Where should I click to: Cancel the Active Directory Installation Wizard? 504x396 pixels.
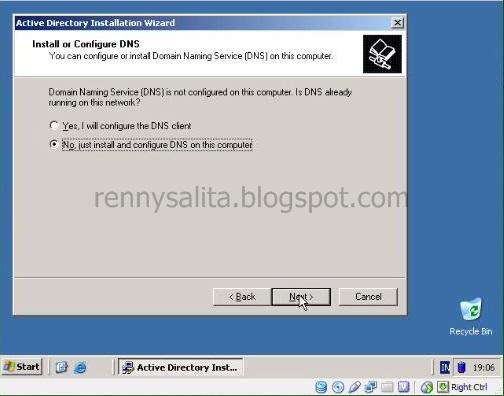pos(368,297)
